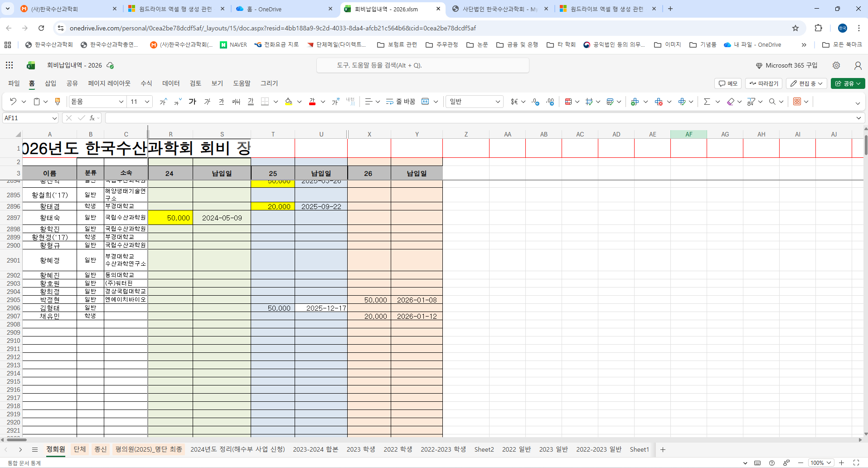Open the 편집 중 editing mode button
The width and height of the screenshot is (868, 468).
(x=806, y=83)
